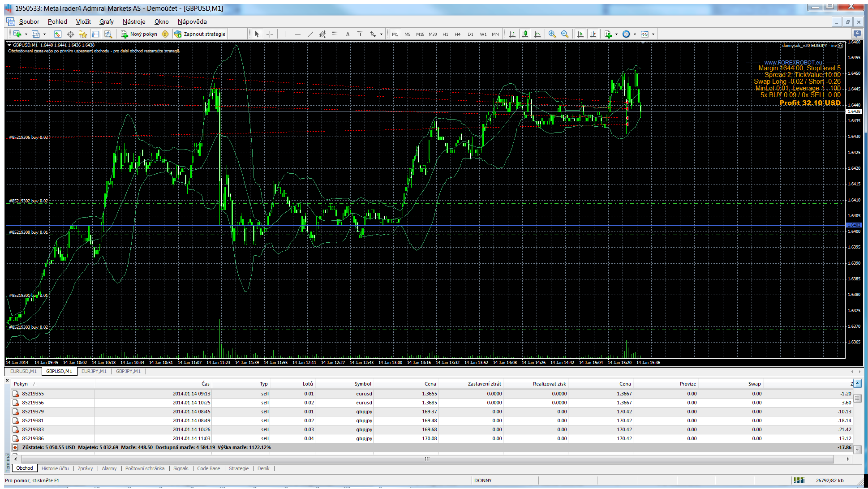Open the Indicators list icon
This screenshot has width=868, height=489.
coord(608,34)
